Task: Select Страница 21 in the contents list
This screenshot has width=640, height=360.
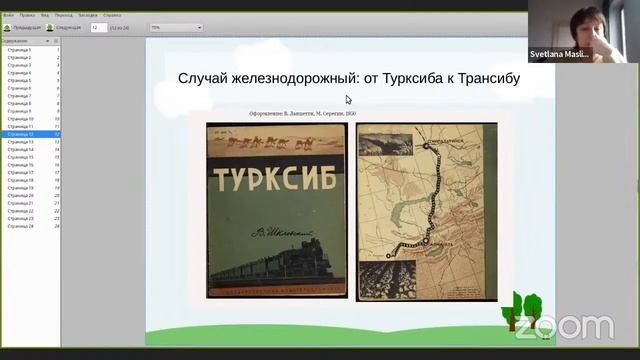Action: pyautogui.click(x=31, y=203)
